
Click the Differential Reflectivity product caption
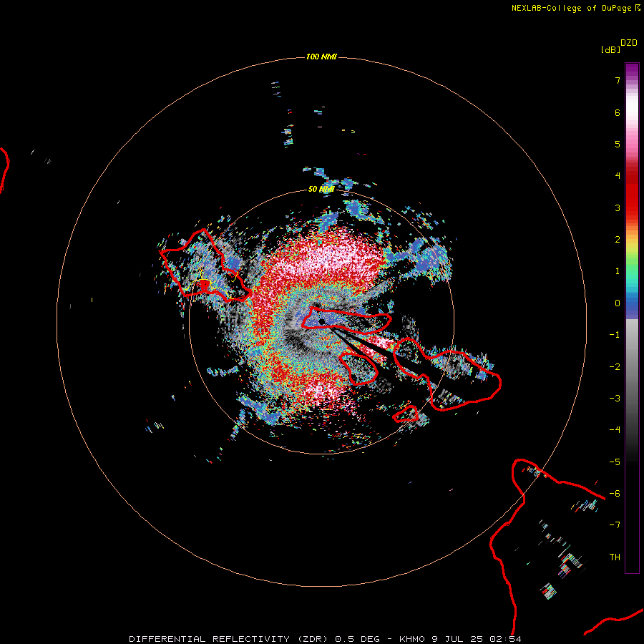[x=325, y=639]
